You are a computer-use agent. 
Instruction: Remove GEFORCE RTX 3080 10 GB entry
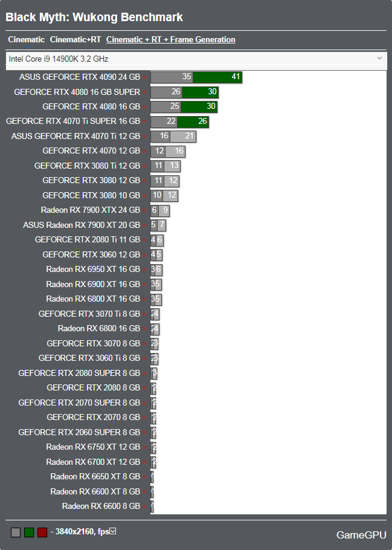[x=144, y=196]
